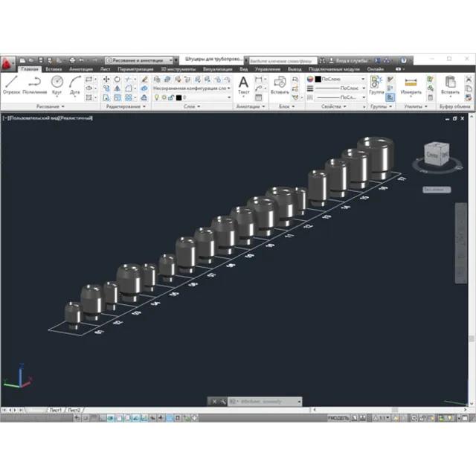The width and height of the screenshot is (476, 476).
Task: Switch to the Визуализация ribbon tab
Action: pyautogui.click(x=218, y=69)
